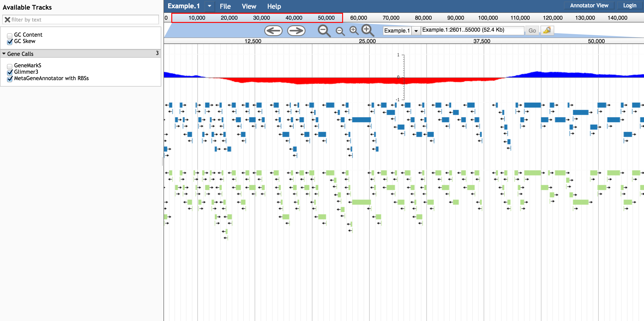Collapse the Gene Calls section
This screenshot has height=321, width=644.
(4, 54)
